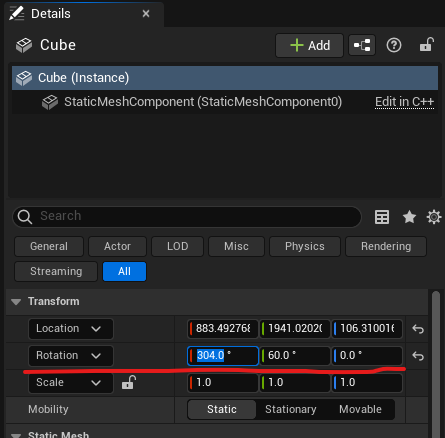Click the Scale Y field
The width and height of the screenshot is (445, 438).
pos(295,383)
